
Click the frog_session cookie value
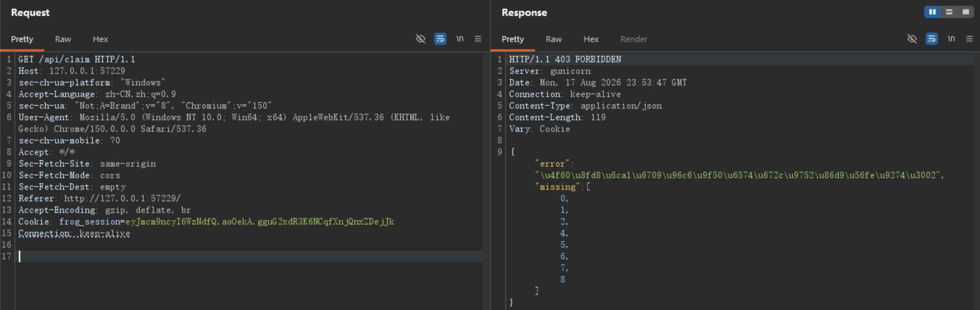(259, 222)
